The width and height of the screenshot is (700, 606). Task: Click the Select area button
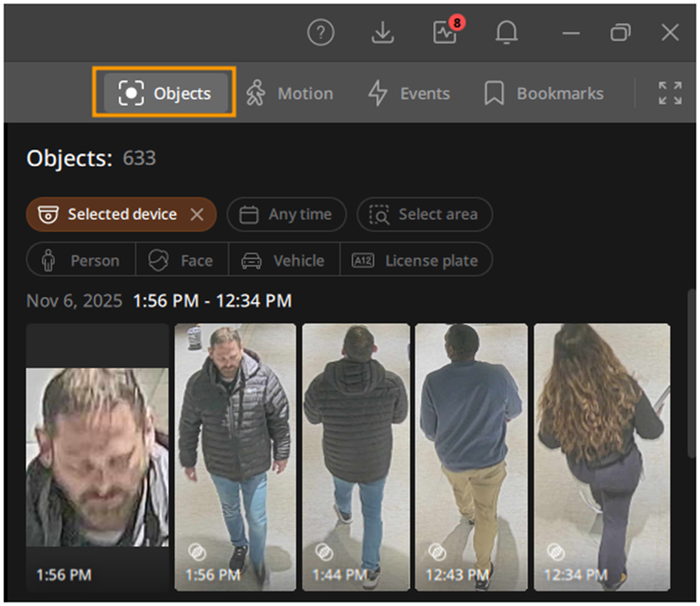coord(425,215)
